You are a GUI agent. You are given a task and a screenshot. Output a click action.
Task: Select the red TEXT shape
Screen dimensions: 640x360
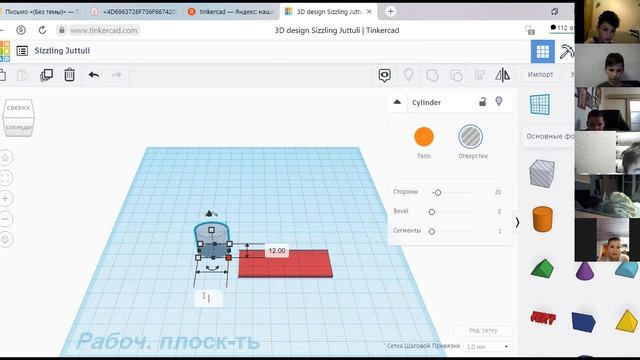coord(543,318)
